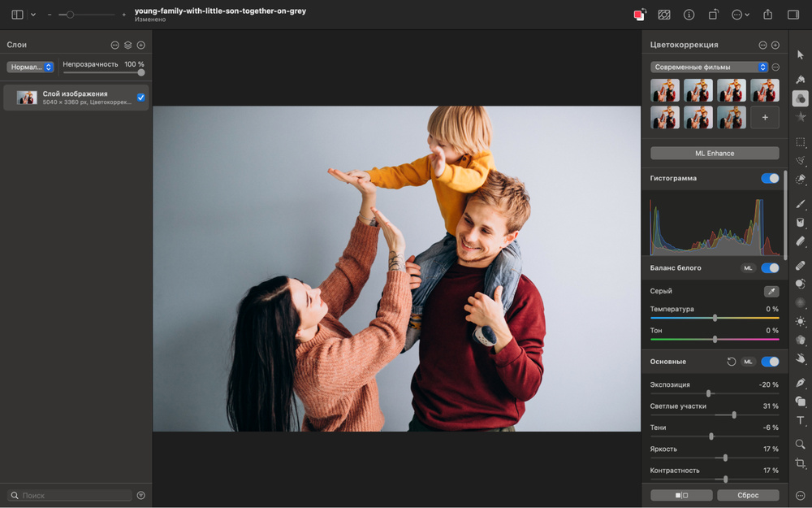Click the canvas rotate icon in the title bar
812x508 pixels.
pos(714,14)
